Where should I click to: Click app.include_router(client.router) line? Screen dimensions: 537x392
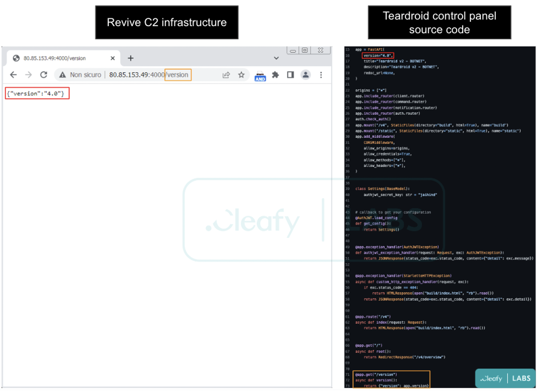[x=390, y=96]
